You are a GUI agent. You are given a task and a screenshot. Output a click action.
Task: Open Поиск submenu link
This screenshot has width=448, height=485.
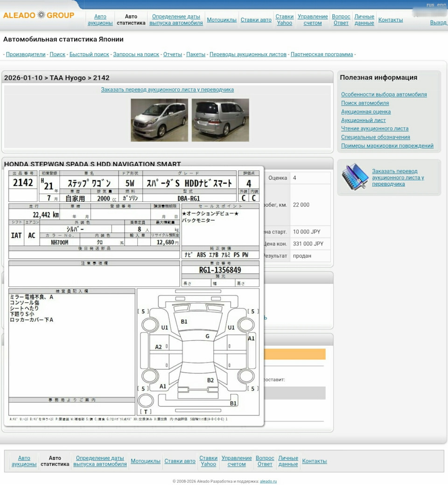pyautogui.click(x=57, y=54)
